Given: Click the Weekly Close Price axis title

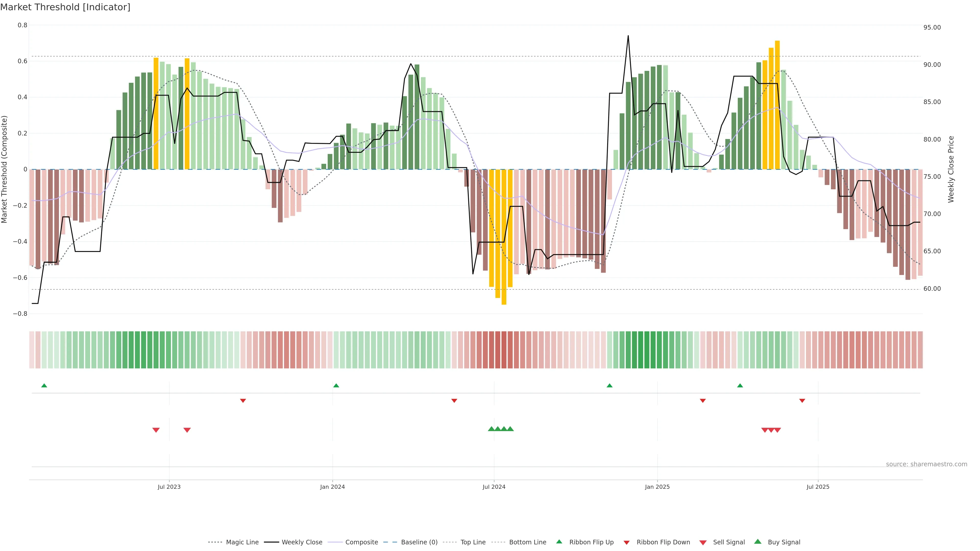Looking at the screenshot, I should (x=951, y=169).
